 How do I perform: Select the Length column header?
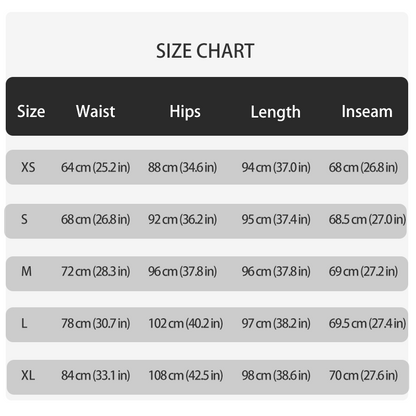pos(276,112)
